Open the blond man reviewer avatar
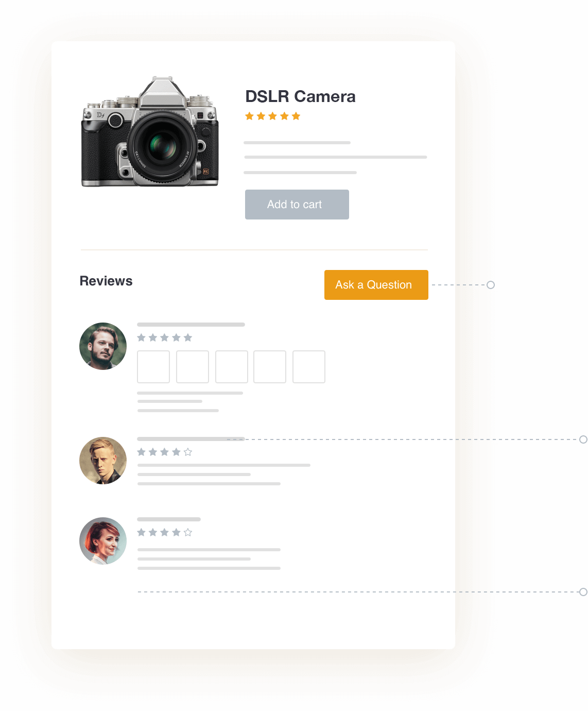588x711 pixels. 103,461
